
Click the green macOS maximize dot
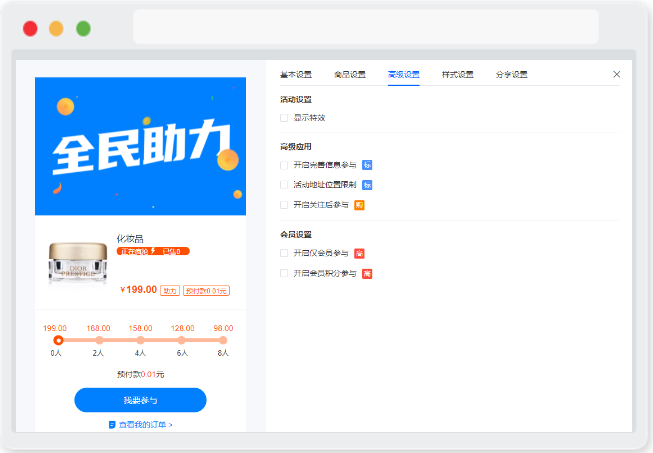click(x=83, y=29)
